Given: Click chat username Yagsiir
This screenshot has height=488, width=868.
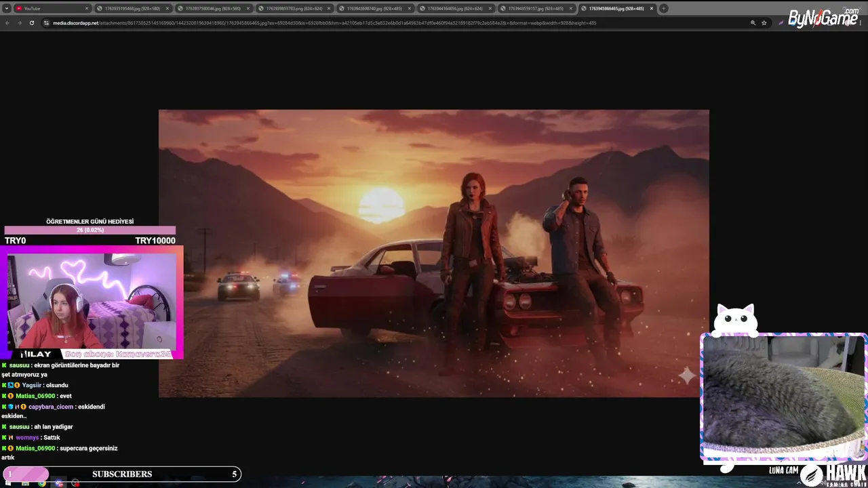Looking at the screenshot, I should coord(31,385).
